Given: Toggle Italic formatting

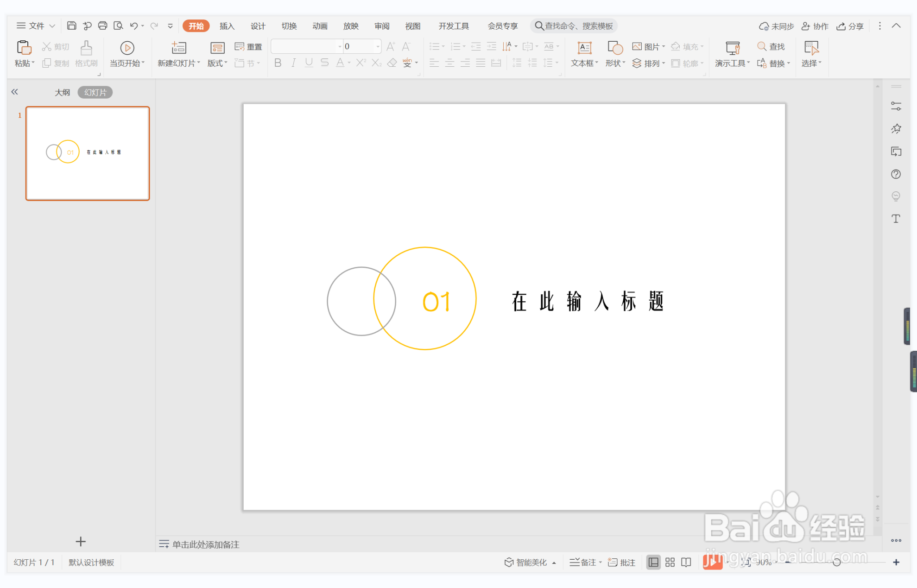Looking at the screenshot, I should tap(293, 63).
